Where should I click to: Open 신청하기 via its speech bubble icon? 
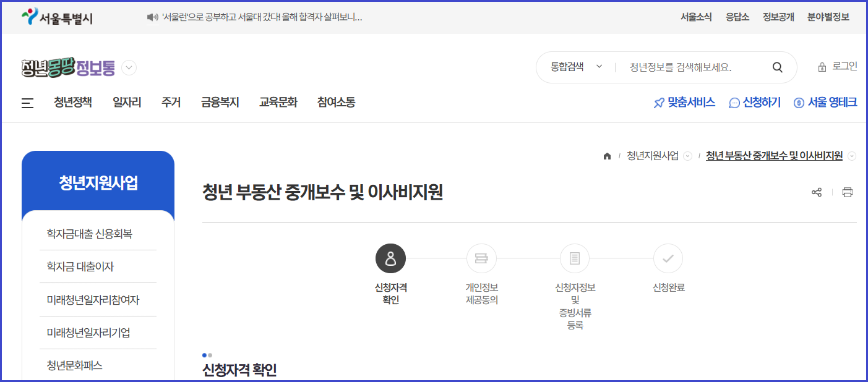coord(734,103)
